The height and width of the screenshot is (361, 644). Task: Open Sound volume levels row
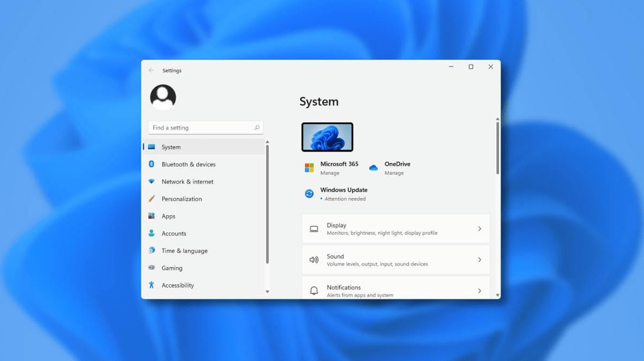coord(396,260)
